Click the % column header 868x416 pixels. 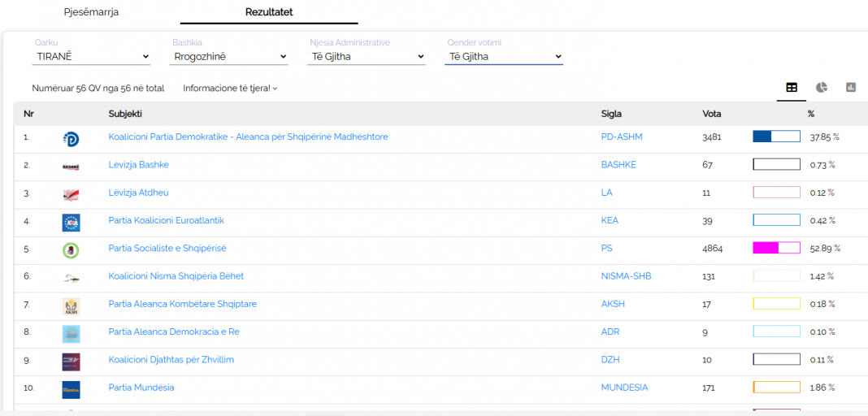point(811,114)
